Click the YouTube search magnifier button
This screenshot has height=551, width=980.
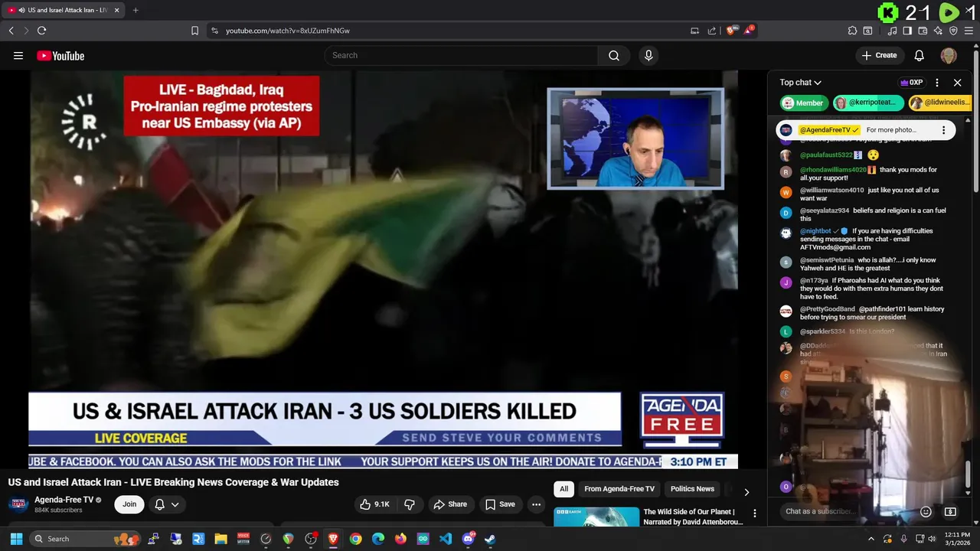pos(614,55)
